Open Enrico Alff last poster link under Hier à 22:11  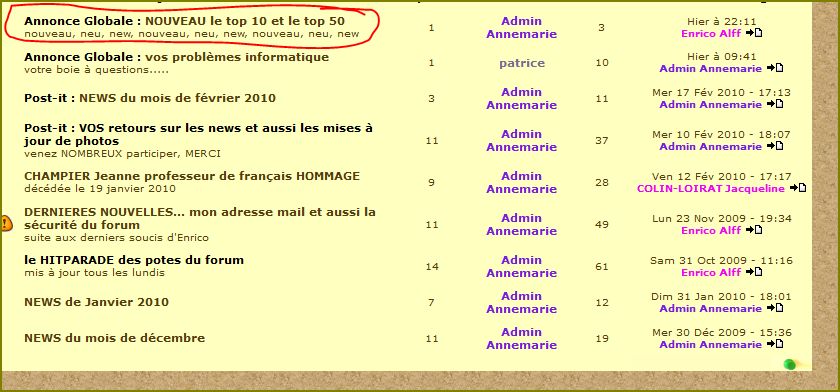pyautogui.click(x=711, y=33)
